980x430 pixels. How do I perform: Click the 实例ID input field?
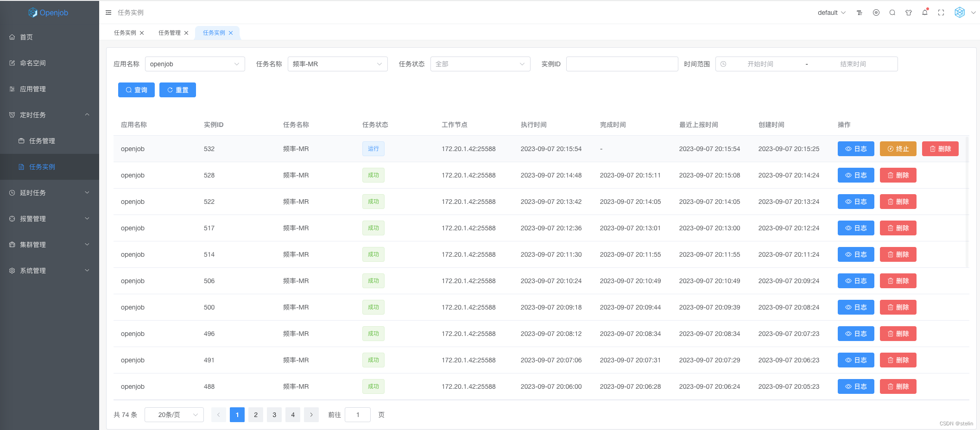[622, 64]
